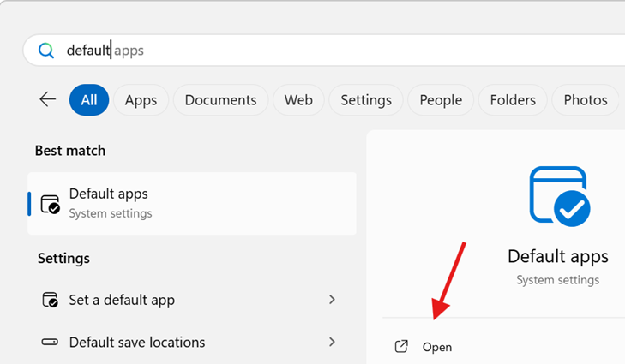
Task: Expand the Default save locations chevron
Action: [332, 342]
